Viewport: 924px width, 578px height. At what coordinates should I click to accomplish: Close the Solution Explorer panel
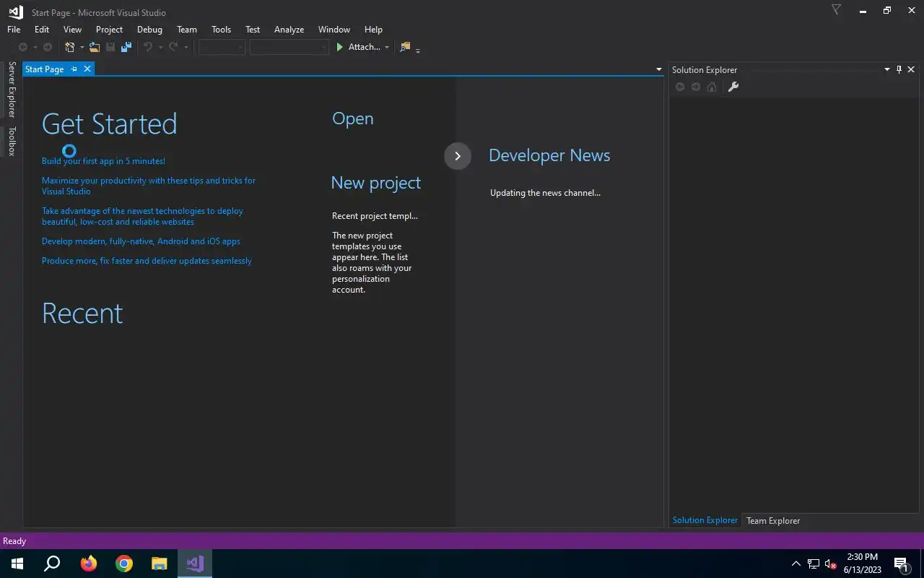point(911,69)
